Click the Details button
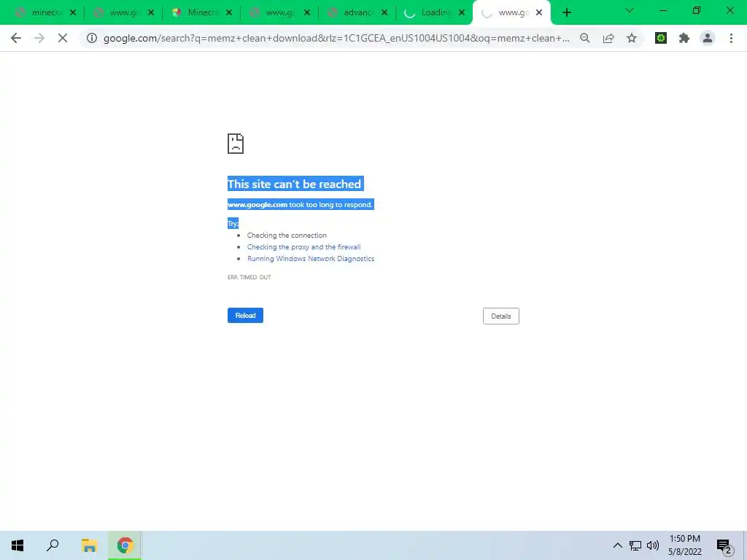Screen dimensions: 747x560 click(x=500, y=316)
